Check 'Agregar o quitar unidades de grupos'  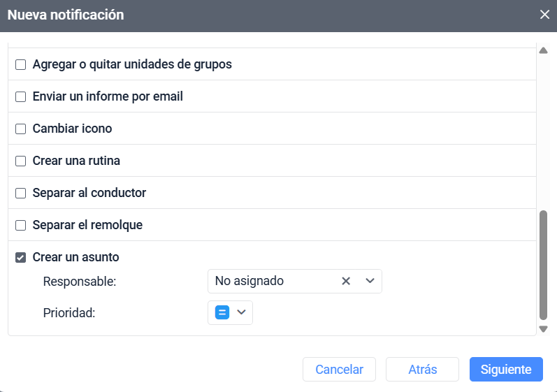tap(21, 64)
